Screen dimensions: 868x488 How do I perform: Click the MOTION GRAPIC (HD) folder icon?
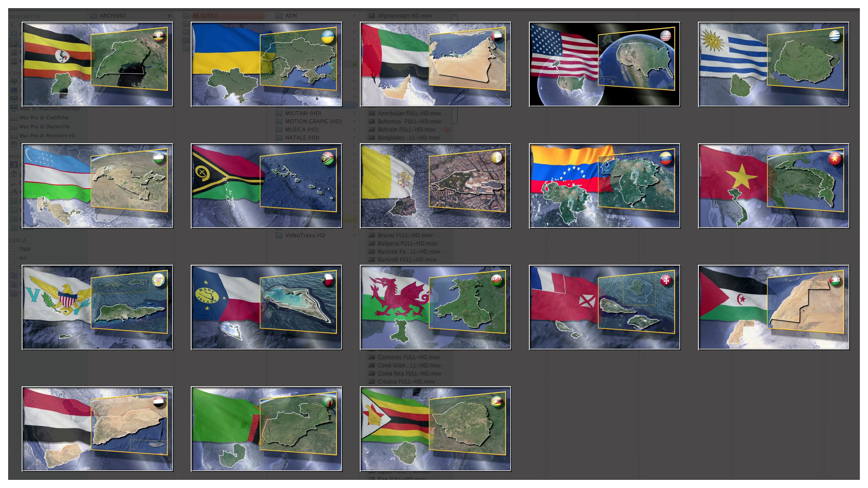[279, 122]
